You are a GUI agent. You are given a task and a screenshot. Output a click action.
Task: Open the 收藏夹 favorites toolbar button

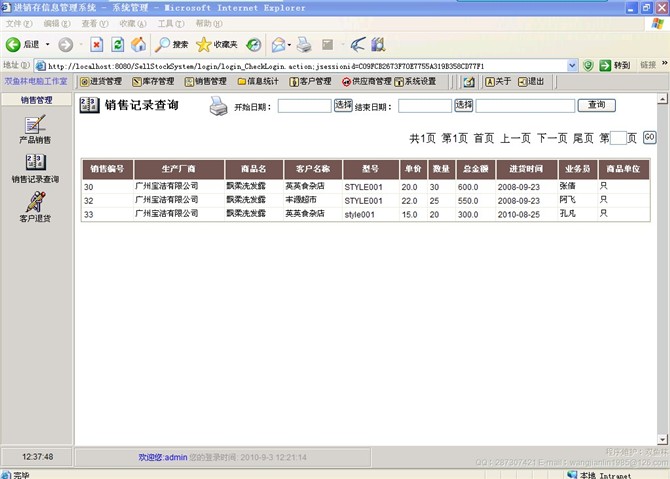pos(217,44)
